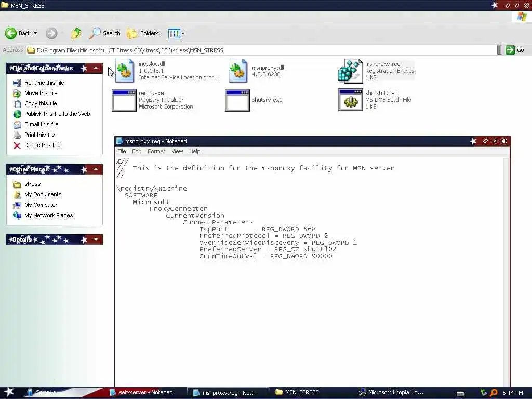Click the Notepad vertical scrollbar
This screenshot has width=532, height=399.
506,271
